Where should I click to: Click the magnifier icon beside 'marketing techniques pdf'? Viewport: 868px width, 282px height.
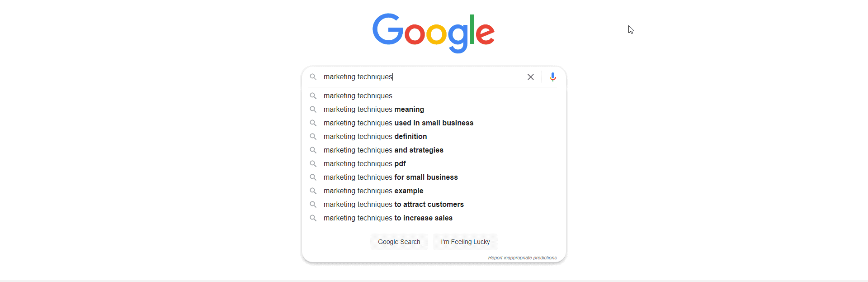tap(313, 163)
